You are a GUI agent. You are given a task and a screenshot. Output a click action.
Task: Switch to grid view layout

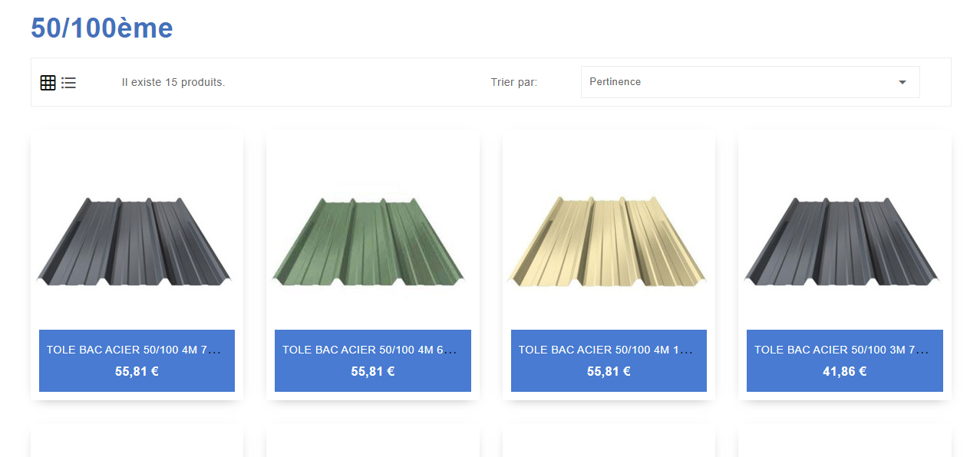[48, 83]
